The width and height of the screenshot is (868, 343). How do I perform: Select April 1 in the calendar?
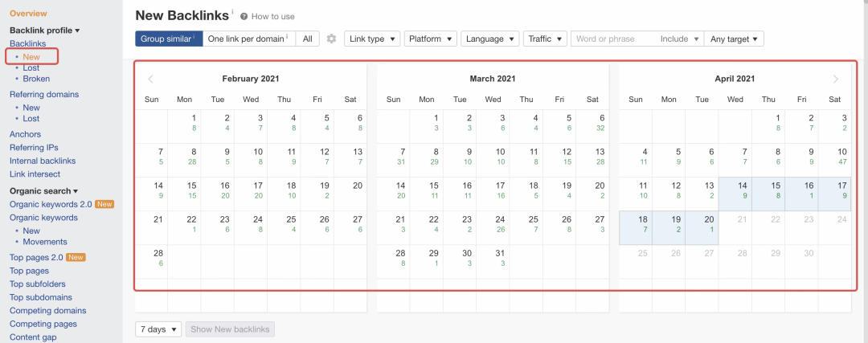768,127
